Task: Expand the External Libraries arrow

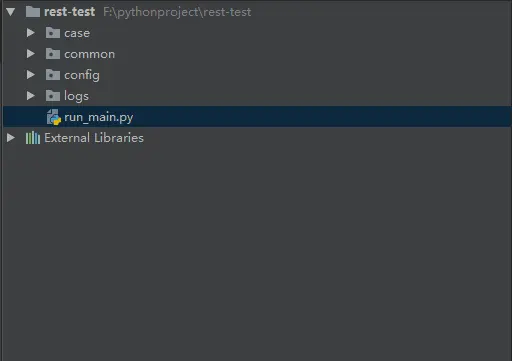Action: point(11,138)
